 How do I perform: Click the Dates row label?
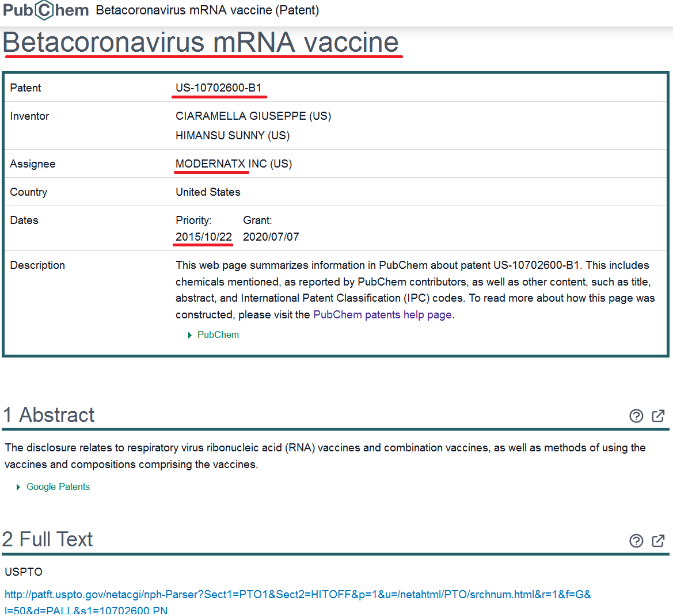24,220
